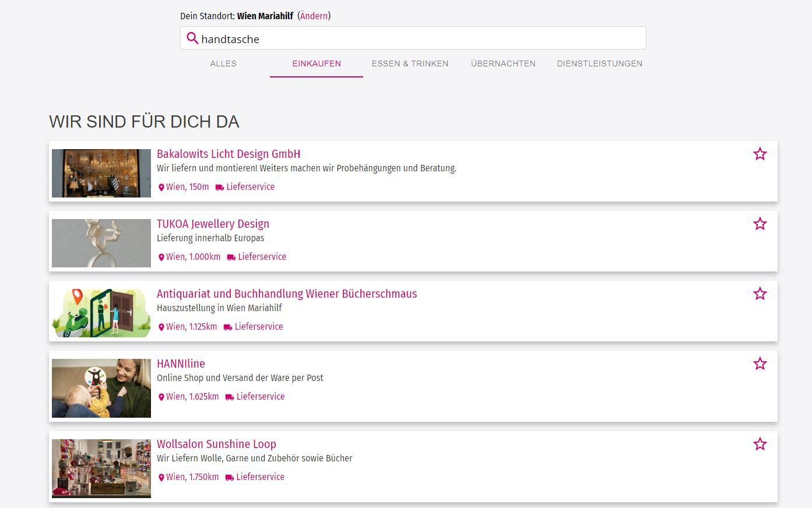Click 'Lieferung innerhalb Europas' description
Viewport: 812px width, 508px height.
click(x=210, y=238)
